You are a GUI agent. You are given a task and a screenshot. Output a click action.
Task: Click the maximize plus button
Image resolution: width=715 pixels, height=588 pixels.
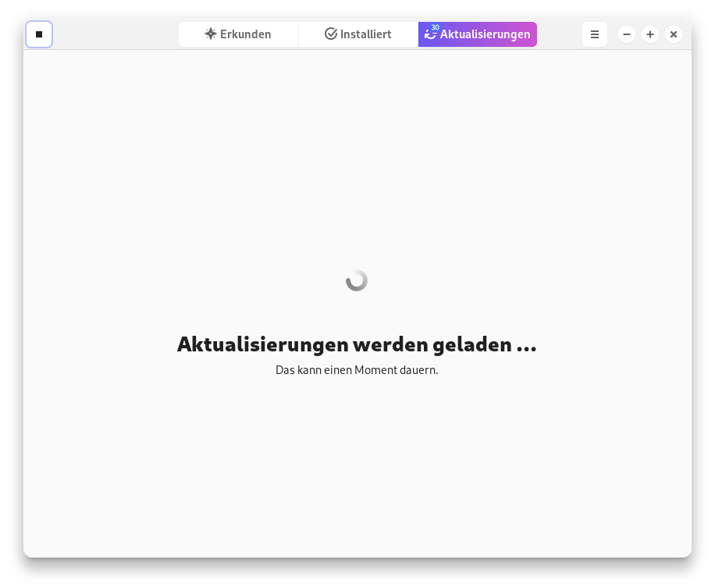(650, 34)
